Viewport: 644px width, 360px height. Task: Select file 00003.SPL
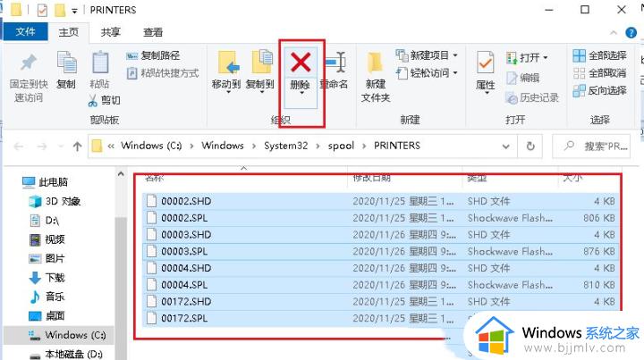pyautogui.click(x=380, y=251)
